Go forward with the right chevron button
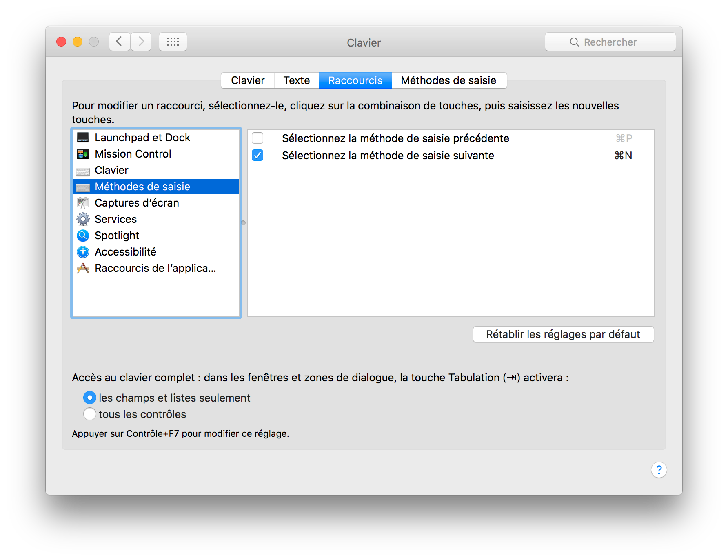 pyautogui.click(x=141, y=42)
